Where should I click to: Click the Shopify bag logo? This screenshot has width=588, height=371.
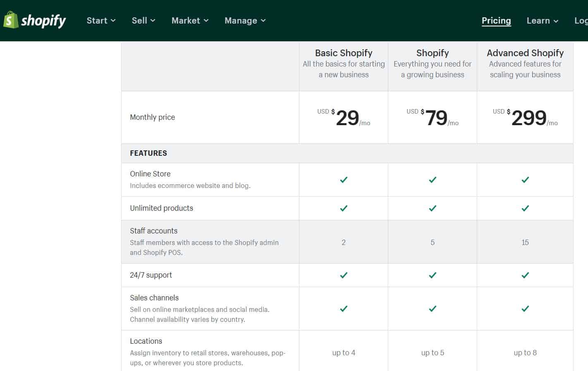[11, 20]
